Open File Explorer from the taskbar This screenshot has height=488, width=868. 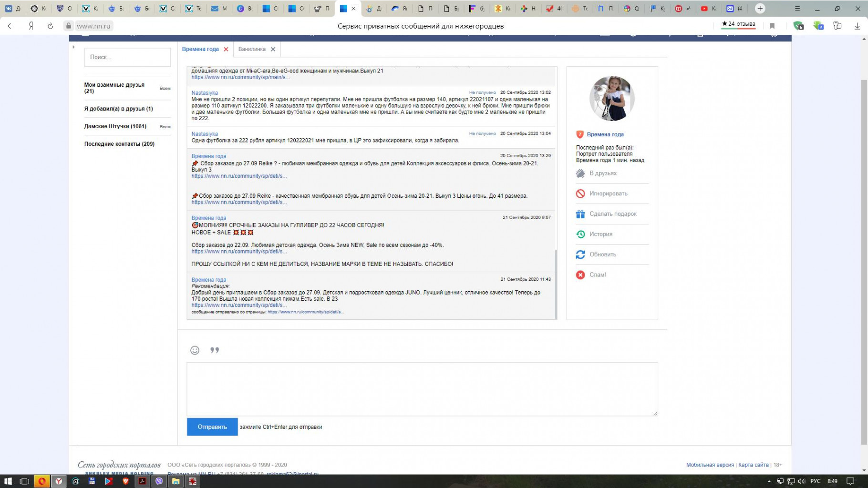click(176, 481)
